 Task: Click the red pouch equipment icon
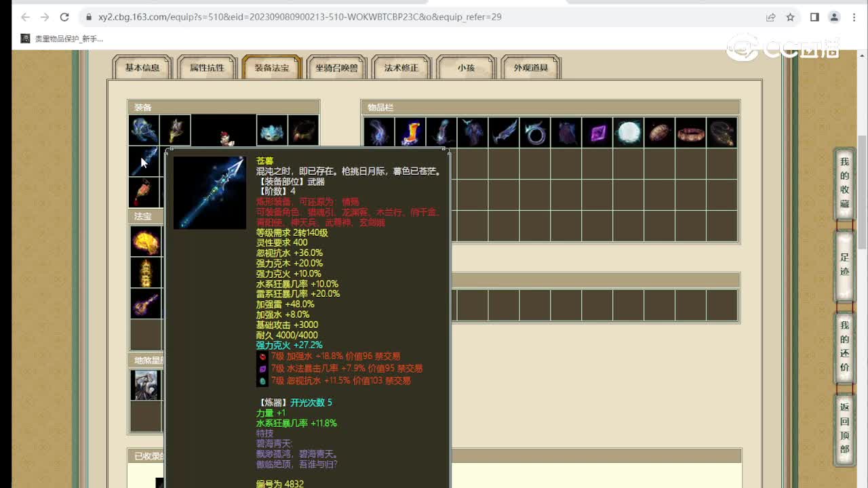click(x=144, y=192)
